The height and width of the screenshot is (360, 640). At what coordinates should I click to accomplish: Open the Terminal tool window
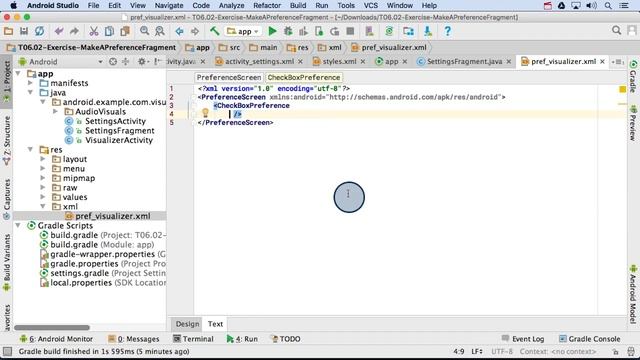click(x=193, y=339)
